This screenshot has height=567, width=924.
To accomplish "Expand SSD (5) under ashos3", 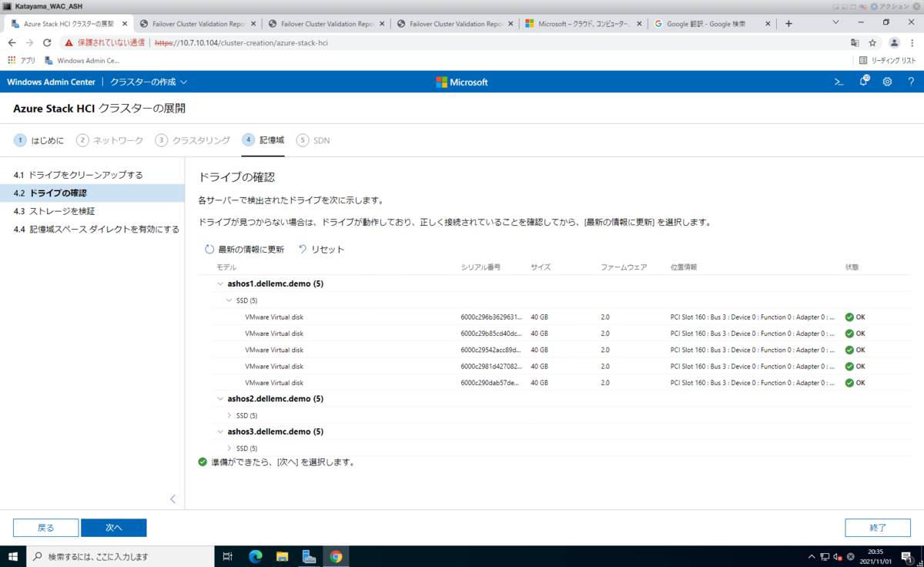I will click(229, 448).
